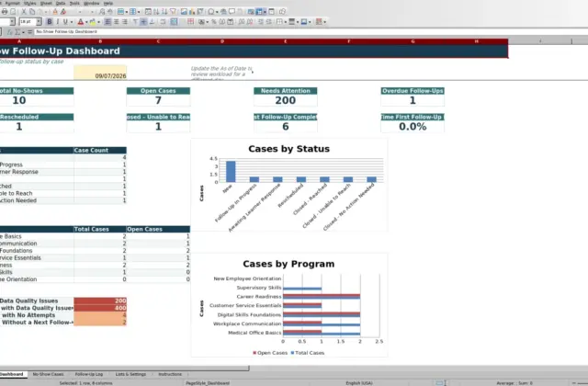Click the Align Right icon
Screen dimensions: 588x386
click(x=125, y=22)
